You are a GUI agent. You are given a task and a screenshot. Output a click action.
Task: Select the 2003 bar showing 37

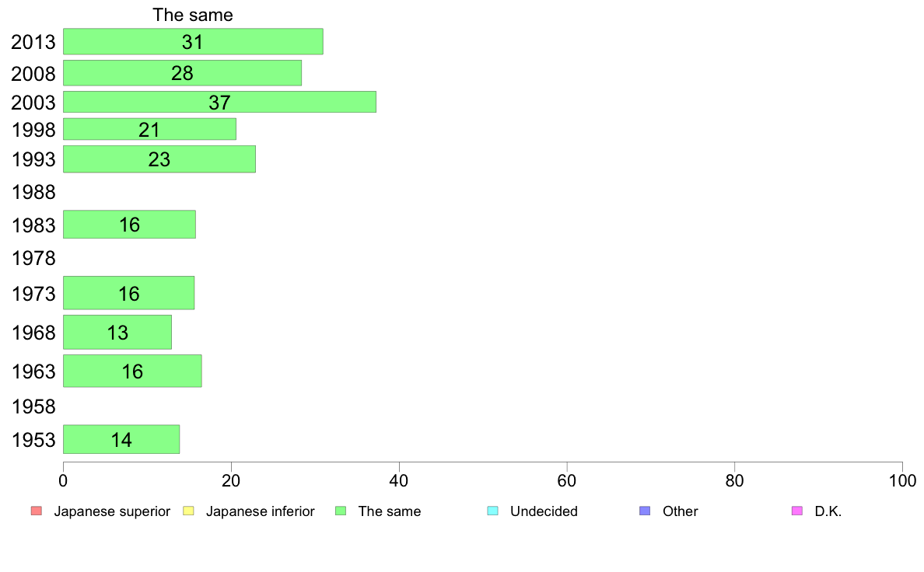click(x=220, y=102)
